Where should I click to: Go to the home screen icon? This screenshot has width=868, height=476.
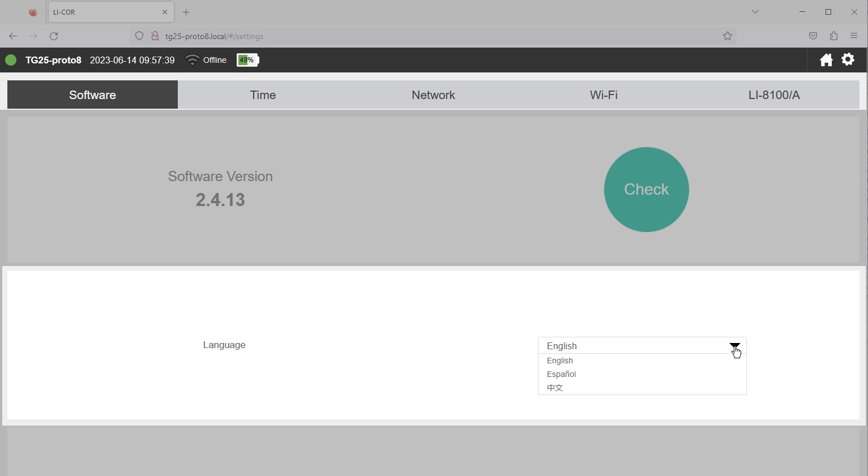point(826,60)
